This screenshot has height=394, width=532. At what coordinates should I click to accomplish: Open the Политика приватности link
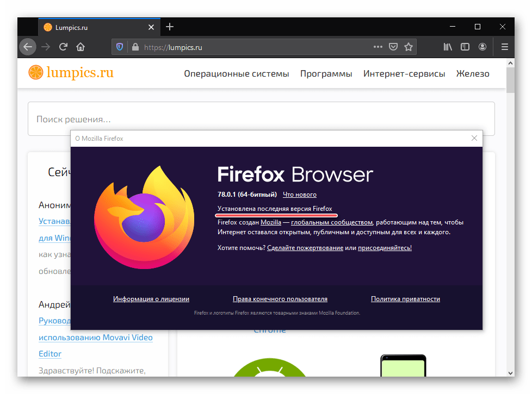(405, 299)
